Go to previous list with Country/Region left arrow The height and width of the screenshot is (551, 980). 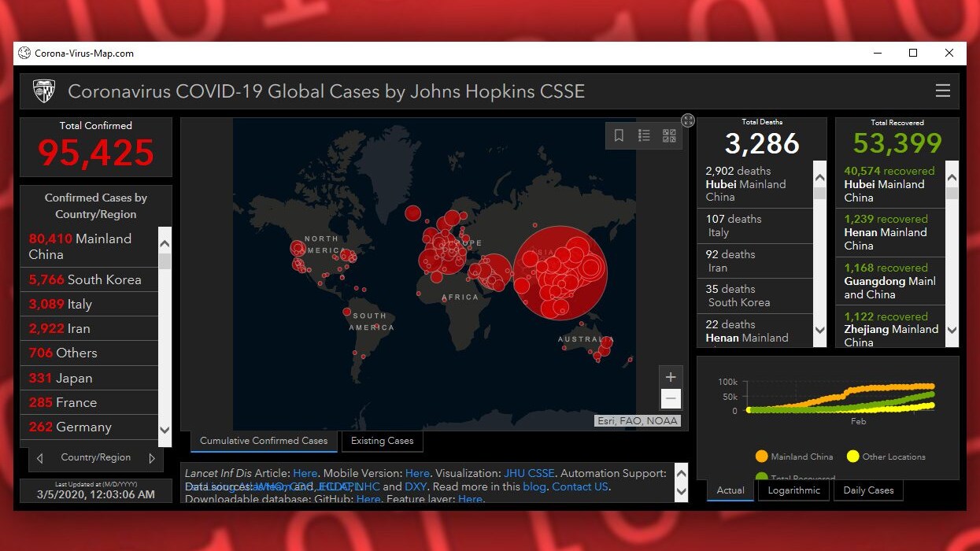pyautogui.click(x=40, y=458)
